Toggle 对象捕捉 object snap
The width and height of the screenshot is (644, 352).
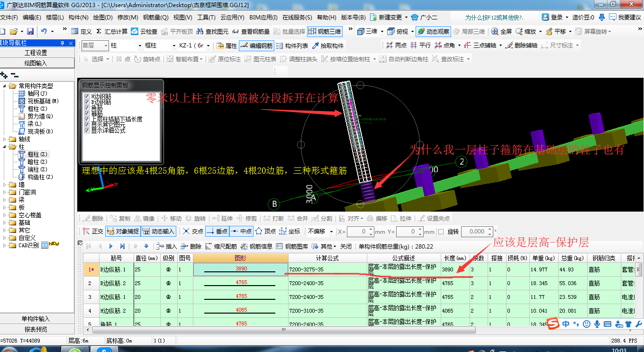tap(123, 232)
